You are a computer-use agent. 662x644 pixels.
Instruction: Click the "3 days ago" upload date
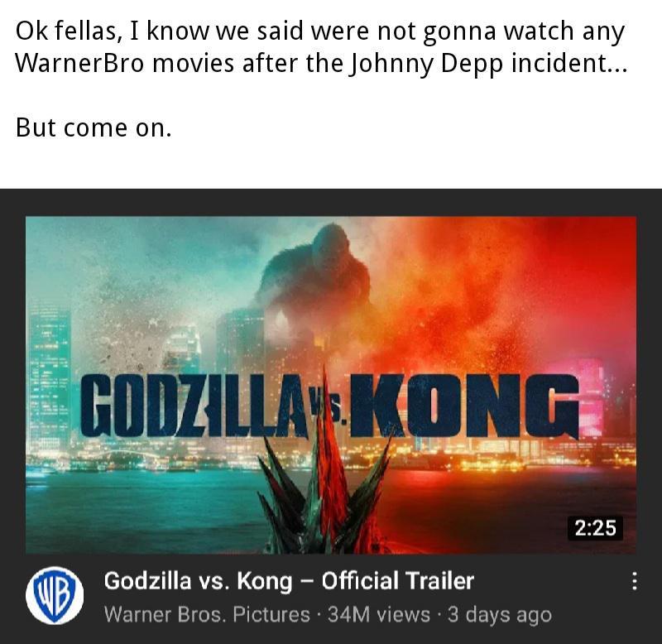(500, 614)
